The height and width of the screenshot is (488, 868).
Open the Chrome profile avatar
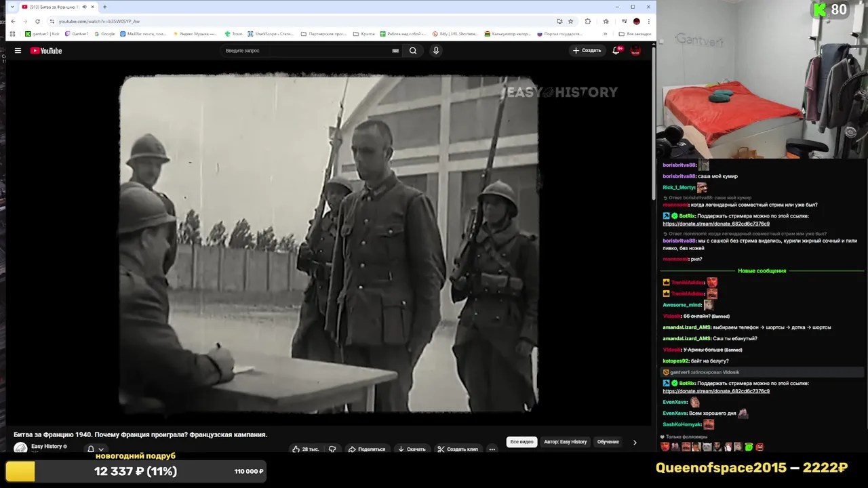tap(637, 21)
